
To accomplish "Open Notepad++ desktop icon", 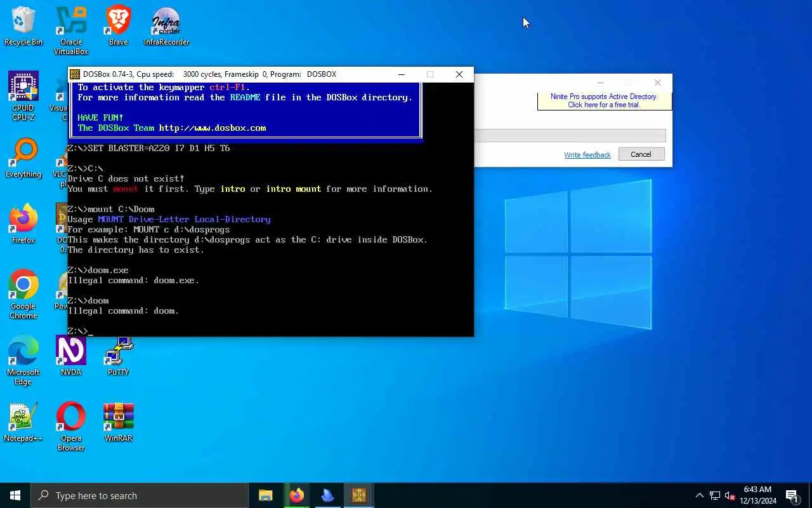I will [x=23, y=422].
